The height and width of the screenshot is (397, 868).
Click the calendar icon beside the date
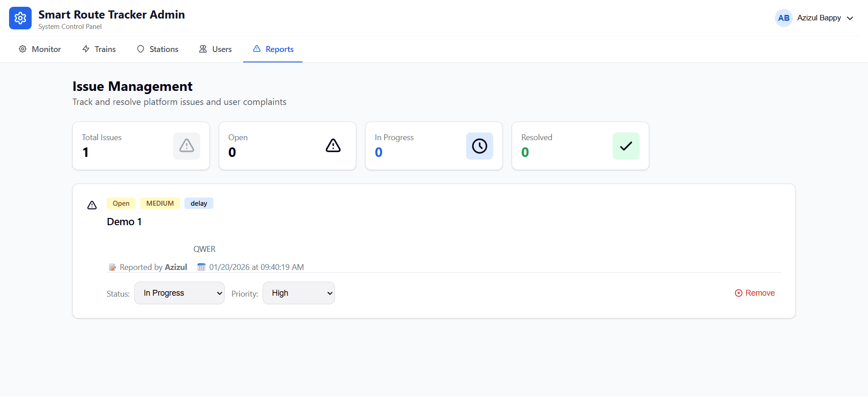click(x=202, y=267)
